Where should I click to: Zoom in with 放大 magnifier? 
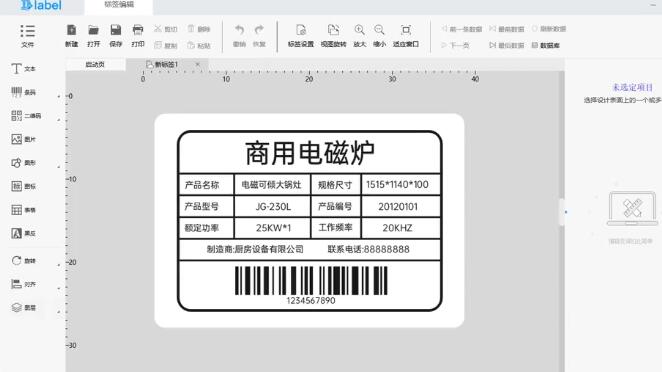(359, 35)
